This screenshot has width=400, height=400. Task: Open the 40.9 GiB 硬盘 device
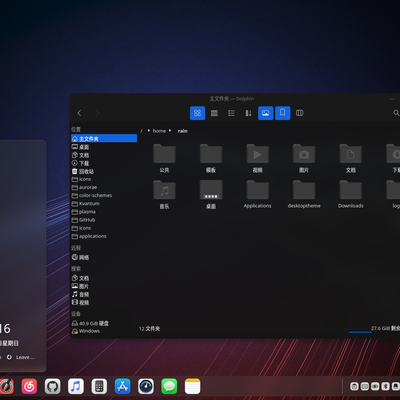click(104, 323)
